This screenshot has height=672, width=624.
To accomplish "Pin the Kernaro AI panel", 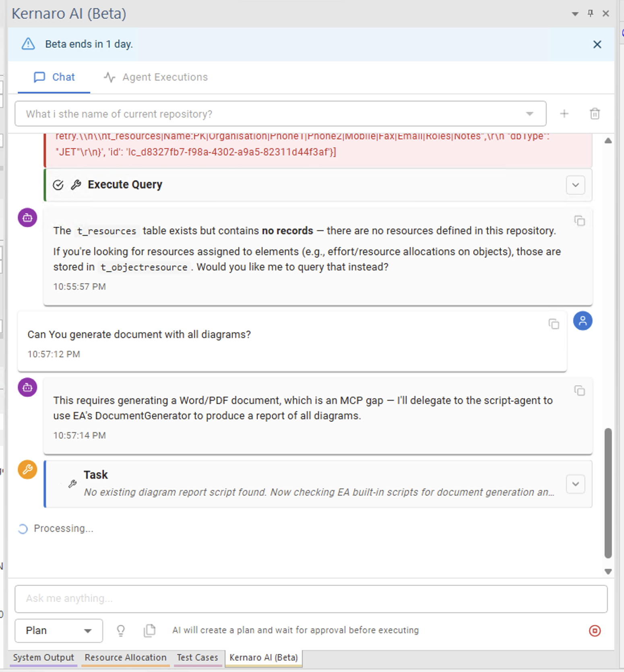I will pyautogui.click(x=590, y=14).
